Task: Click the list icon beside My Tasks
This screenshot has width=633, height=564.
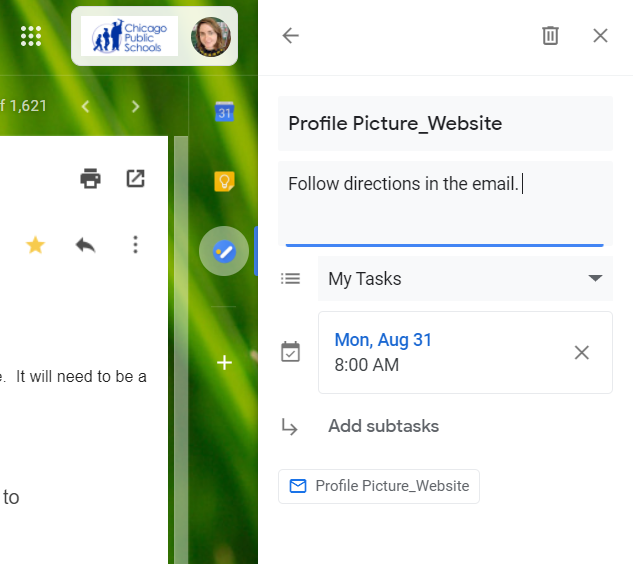Action: (x=290, y=279)
